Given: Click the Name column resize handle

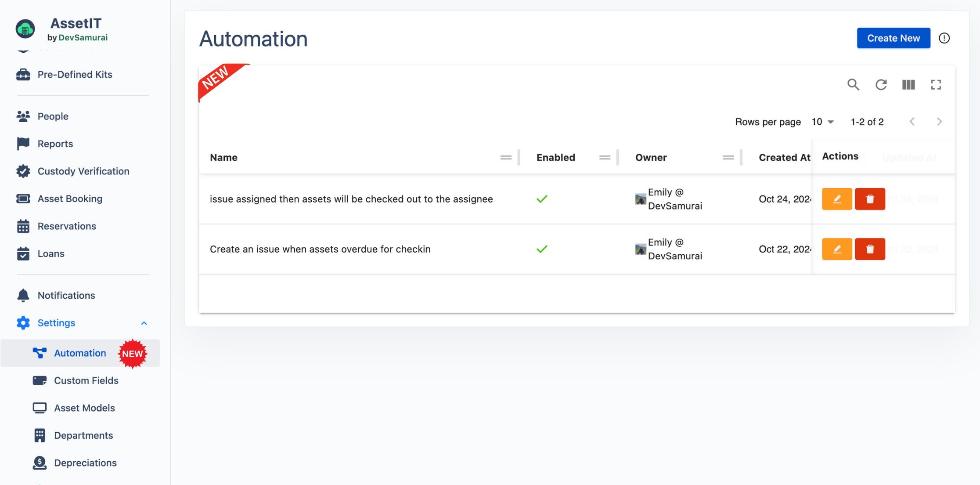Looking at the screenshot, I should tap(519, 157).
